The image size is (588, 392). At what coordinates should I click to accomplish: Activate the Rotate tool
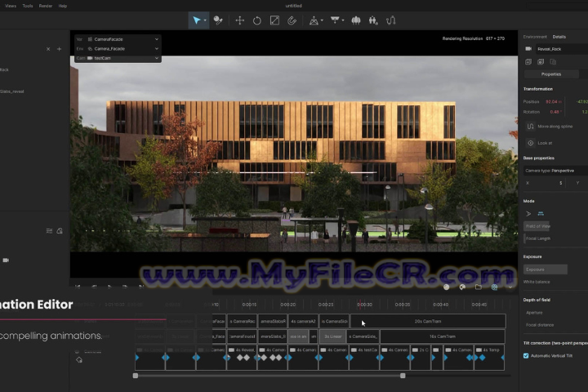(x=257, y=20)
